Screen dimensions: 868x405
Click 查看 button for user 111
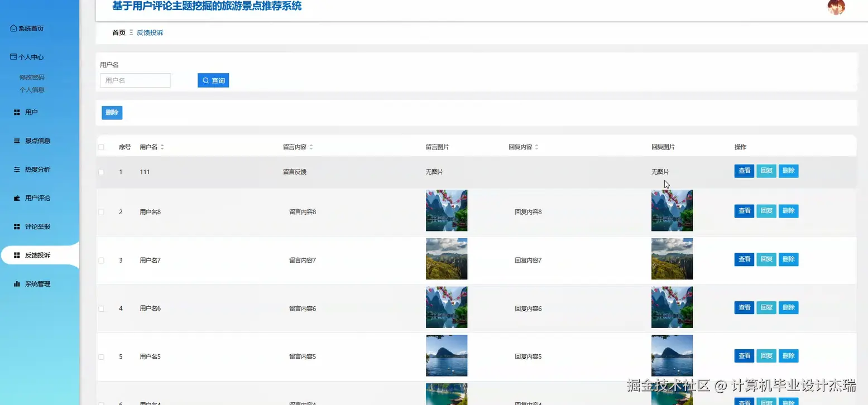pyautogui.click(x=745, y=171)
